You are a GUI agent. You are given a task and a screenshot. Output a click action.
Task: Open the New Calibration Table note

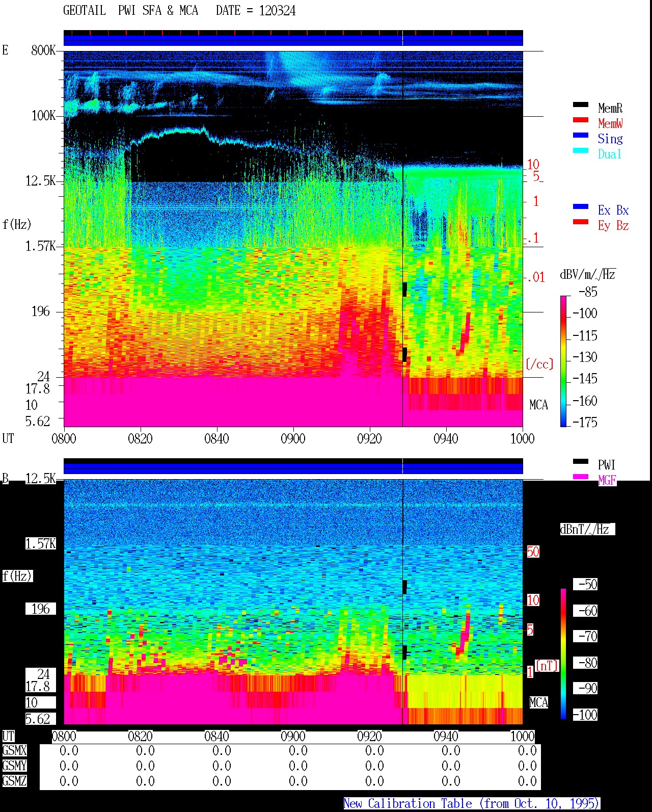(471, 803)
